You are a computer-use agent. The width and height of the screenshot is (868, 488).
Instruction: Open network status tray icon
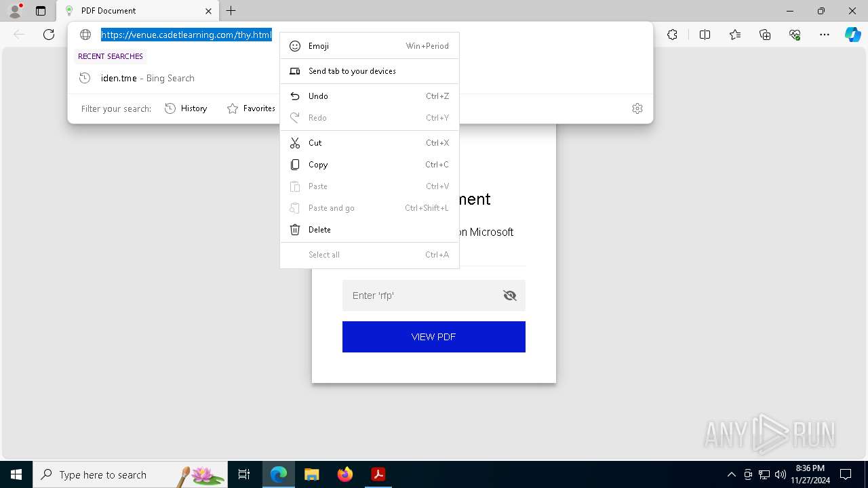[x=764, y=474]
